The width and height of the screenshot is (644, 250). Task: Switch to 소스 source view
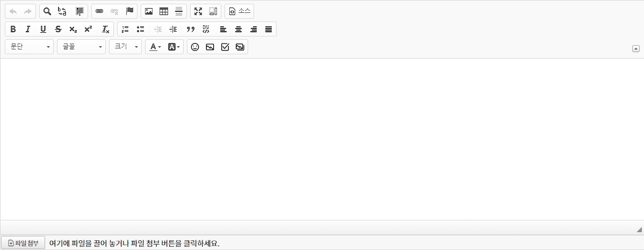[240, 11]
